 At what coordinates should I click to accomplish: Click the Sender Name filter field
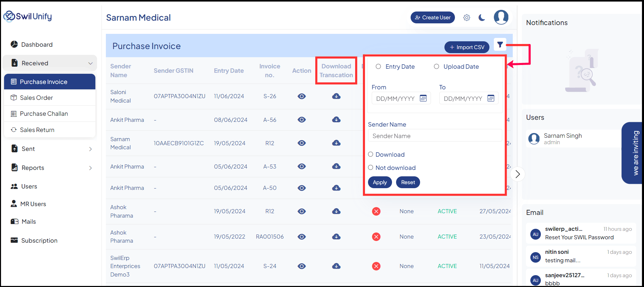[435, 136]
